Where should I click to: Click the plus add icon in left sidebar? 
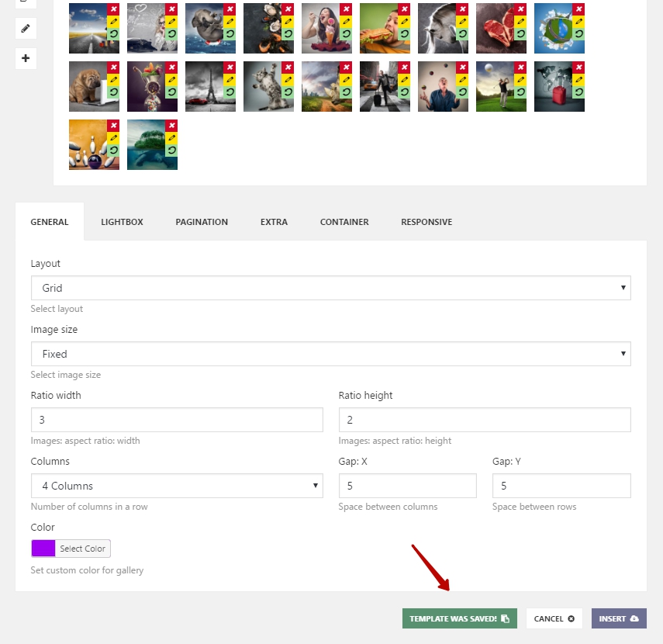26,58
